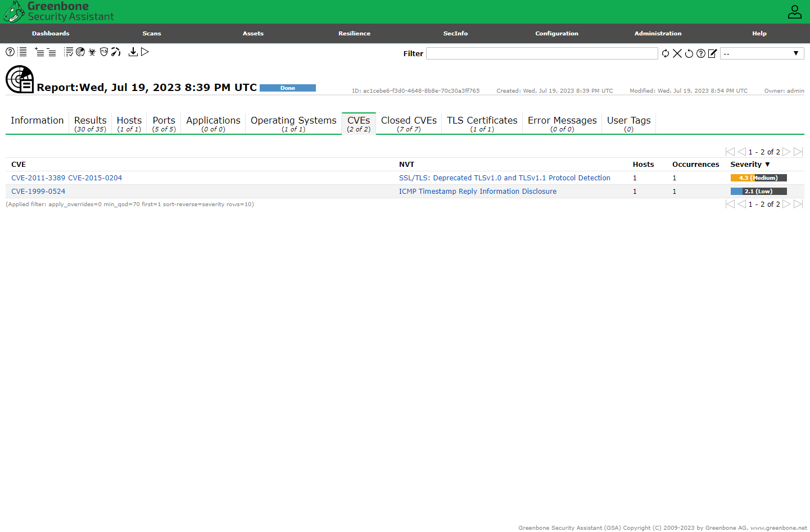Viewport: 810px width, 532px height.
Task: Open occurrences count for the SSL/TLS row
Action: pyautogui.click(x=675, y=178)
